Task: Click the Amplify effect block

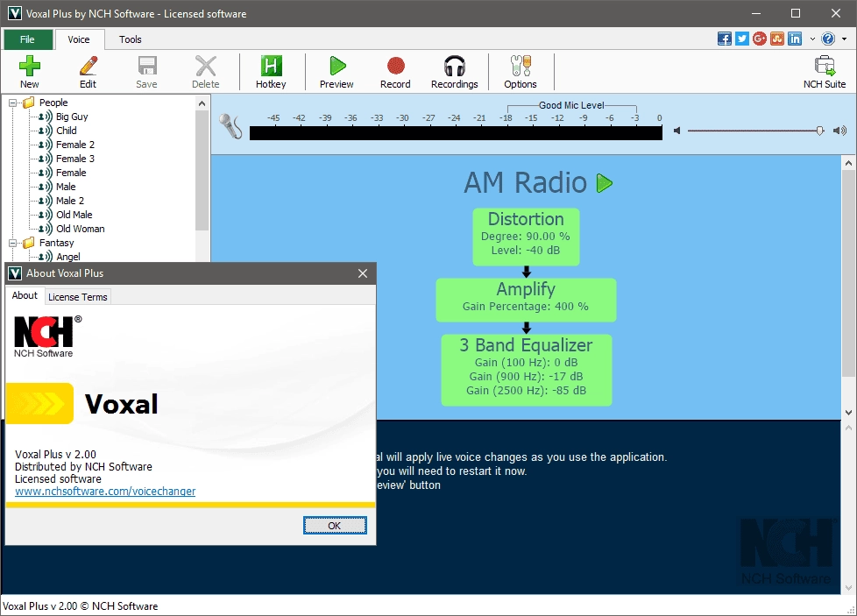Action: tap(526, 300)
